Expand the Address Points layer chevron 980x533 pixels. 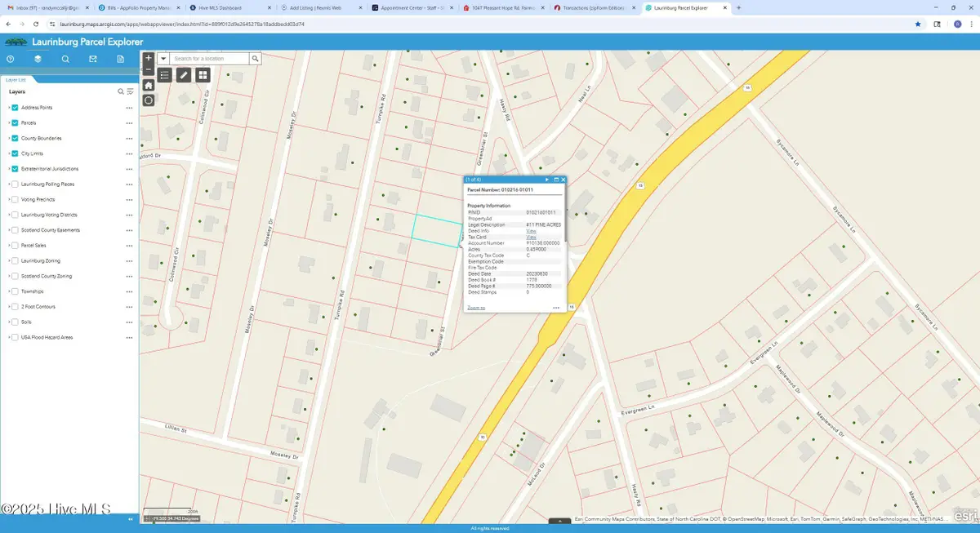(x=9, y=108)
